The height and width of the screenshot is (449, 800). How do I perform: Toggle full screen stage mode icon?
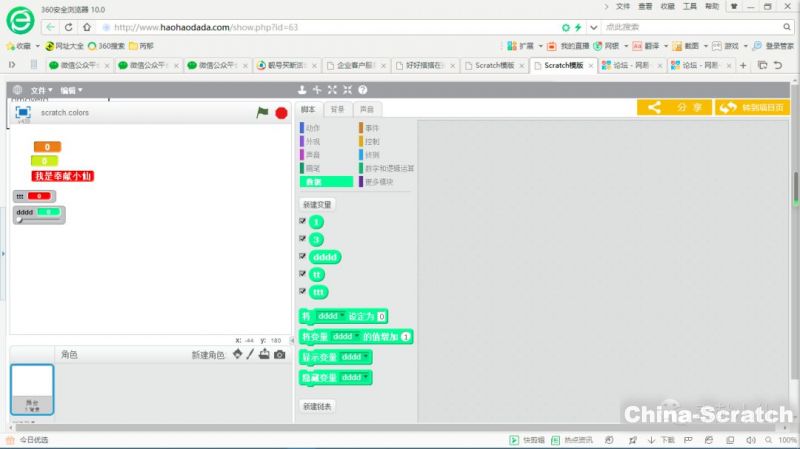(23, 113)
